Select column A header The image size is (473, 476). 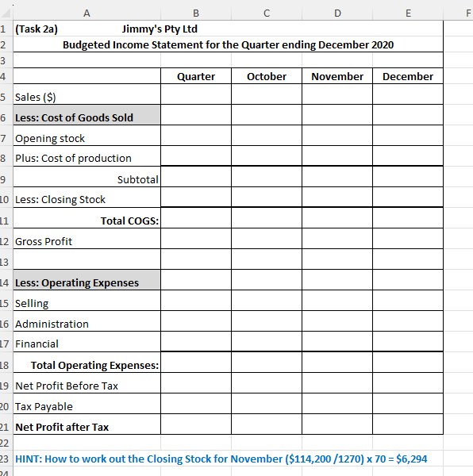(87, 13)
